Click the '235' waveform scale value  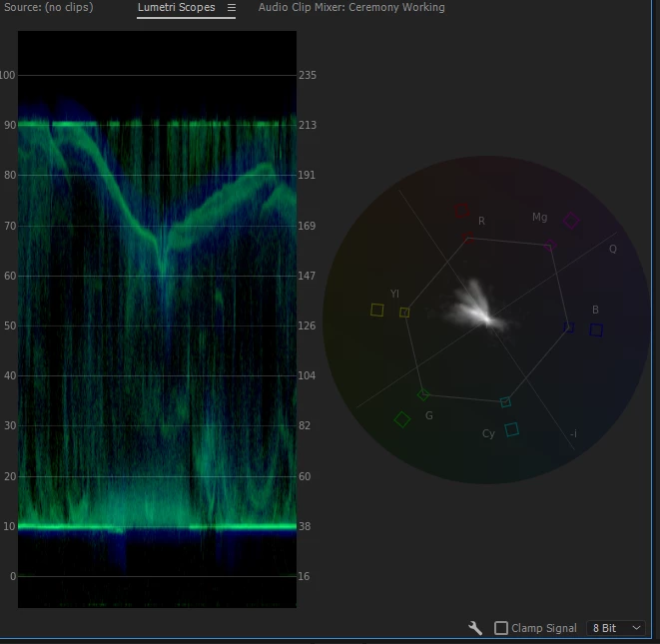[308, 75]
